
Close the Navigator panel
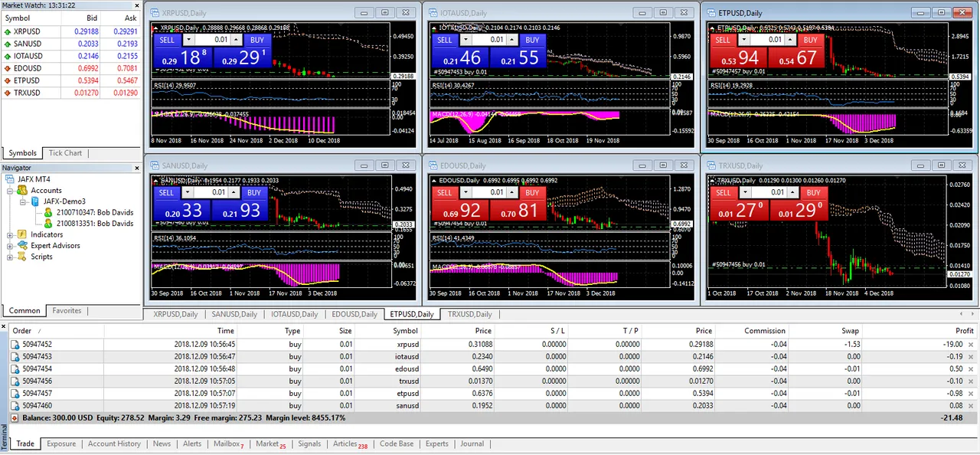[x=136, y=168]
